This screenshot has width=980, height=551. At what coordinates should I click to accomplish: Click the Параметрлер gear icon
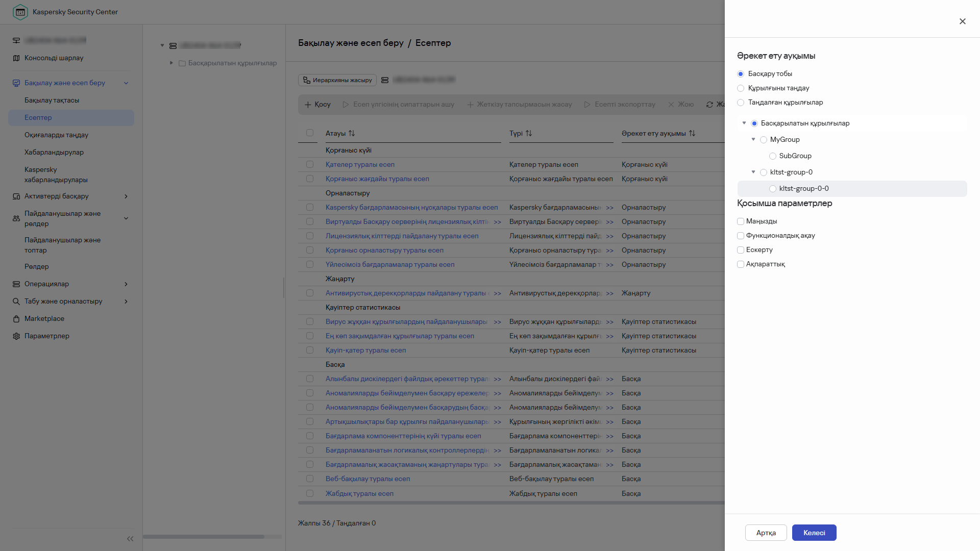(16, 336)
